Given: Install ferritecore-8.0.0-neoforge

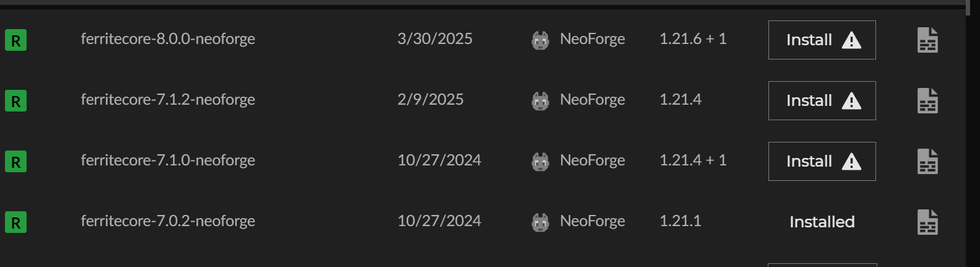Looking at the screenshot, I should tap(822, 40).
